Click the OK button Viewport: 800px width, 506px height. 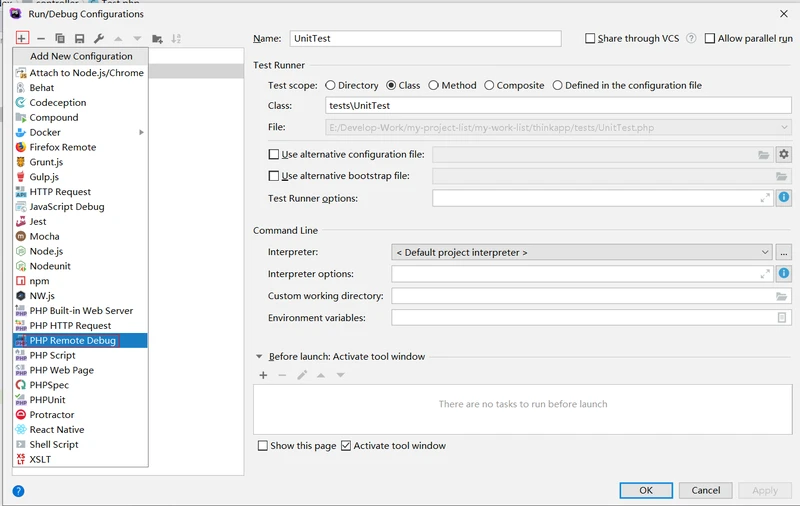tap(646, 490)
